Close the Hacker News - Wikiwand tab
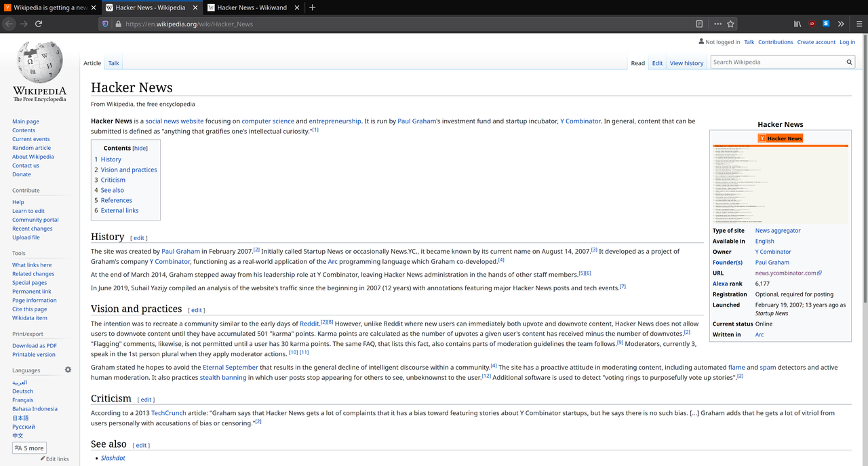This screenshot has width=868, height=466. (x=296, y=7)
